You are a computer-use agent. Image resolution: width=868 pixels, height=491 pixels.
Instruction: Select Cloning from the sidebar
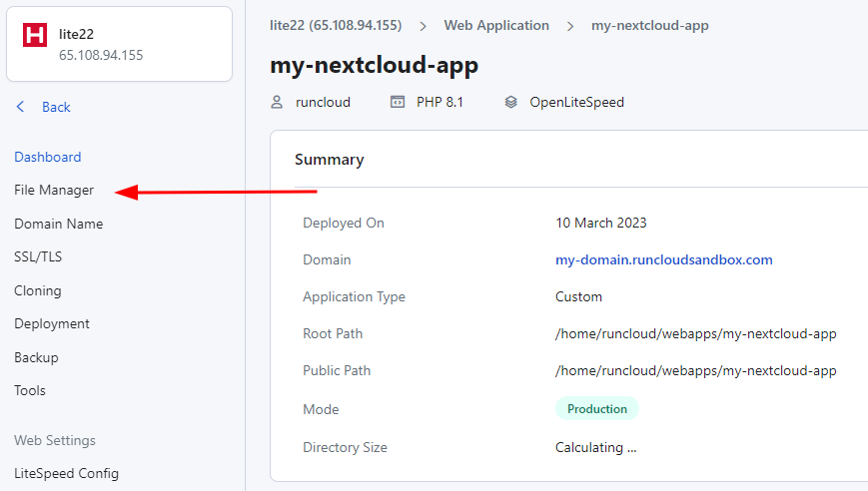(x=38, y=290)
